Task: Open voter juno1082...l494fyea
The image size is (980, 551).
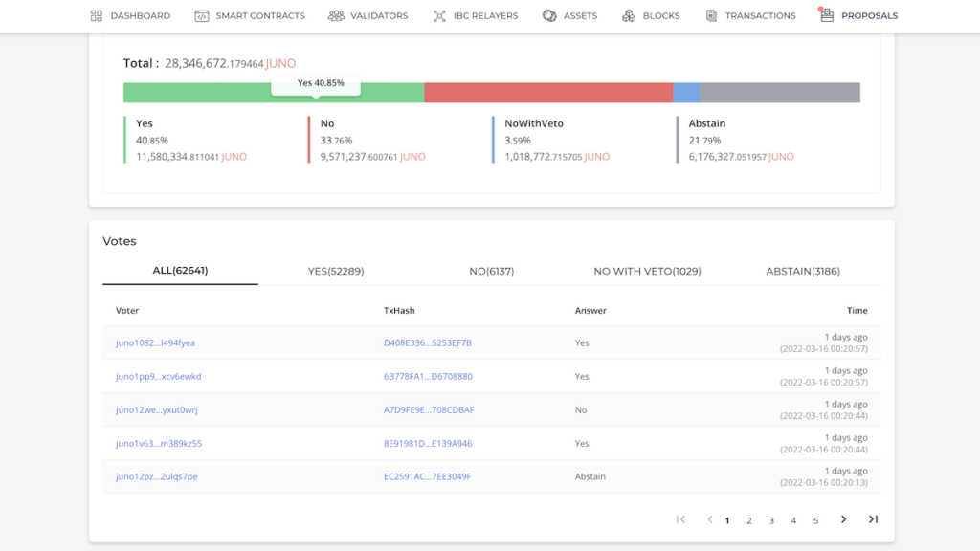Action: click(x=155, y=343)
